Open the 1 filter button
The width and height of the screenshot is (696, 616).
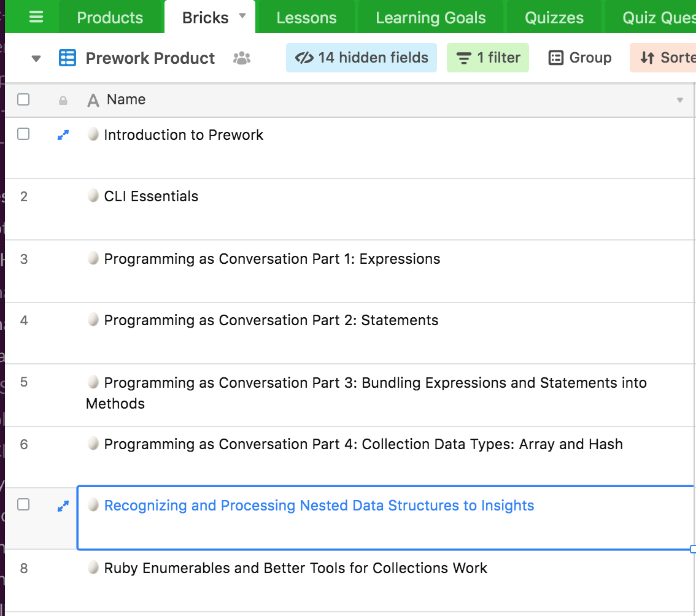pos(488,58)
